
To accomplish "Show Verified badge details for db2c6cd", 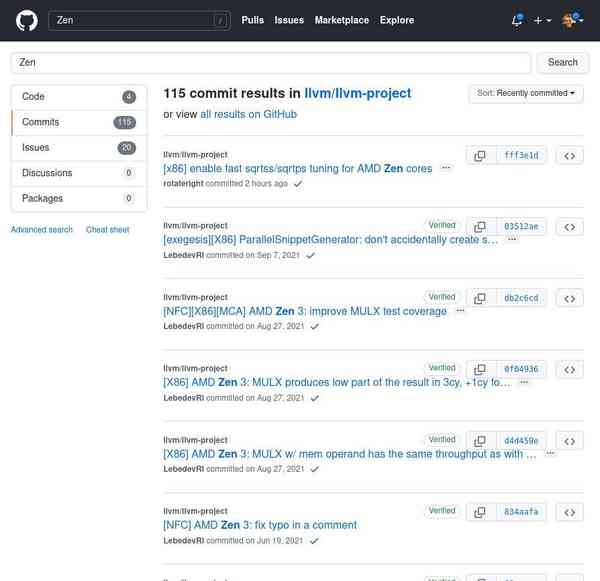I will (x=442, y=297).
